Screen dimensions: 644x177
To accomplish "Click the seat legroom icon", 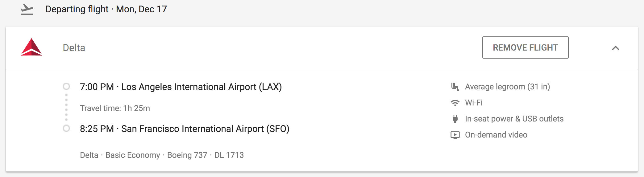I will pyautogui.click(x=455, y=87).
